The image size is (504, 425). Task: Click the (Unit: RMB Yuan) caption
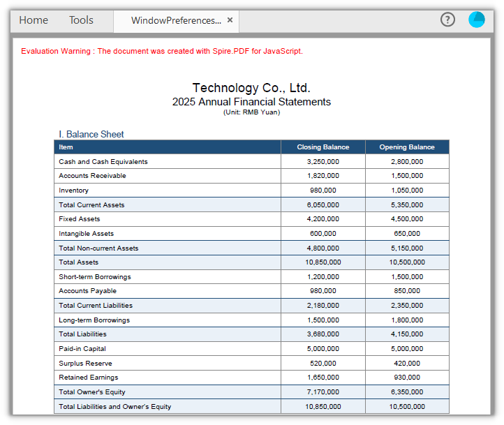pyautogui.click(x=252, y=112)
